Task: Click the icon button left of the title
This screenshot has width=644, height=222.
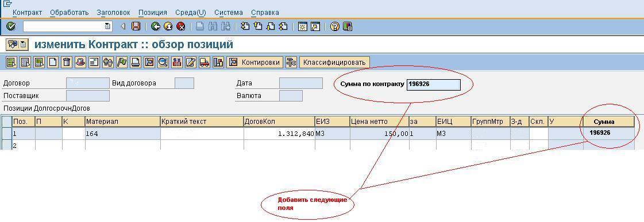Action: pyautogui.click(x=17, y=44)
